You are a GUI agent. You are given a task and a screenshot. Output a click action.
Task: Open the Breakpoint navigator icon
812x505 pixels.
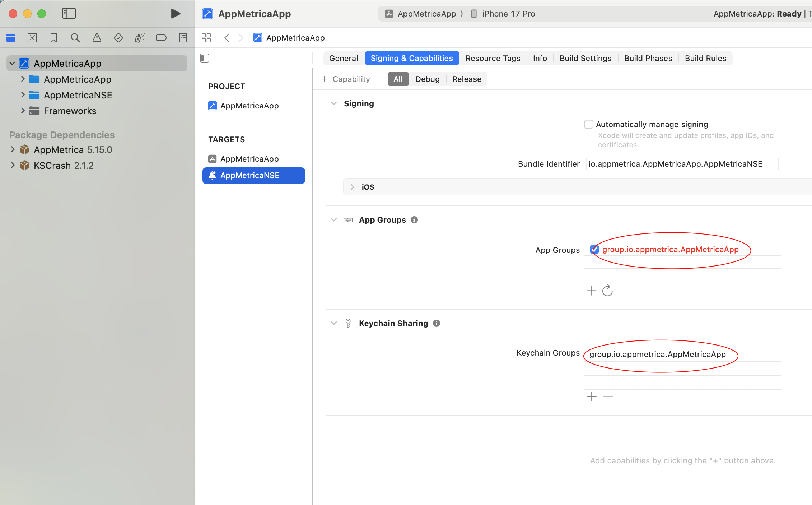(x=161, y=38)
